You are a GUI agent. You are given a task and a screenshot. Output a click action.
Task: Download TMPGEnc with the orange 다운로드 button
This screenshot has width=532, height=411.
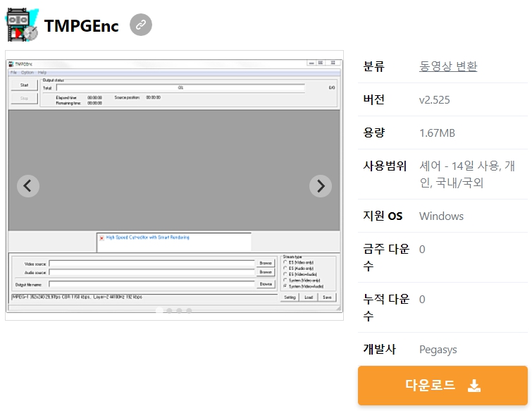443,386
